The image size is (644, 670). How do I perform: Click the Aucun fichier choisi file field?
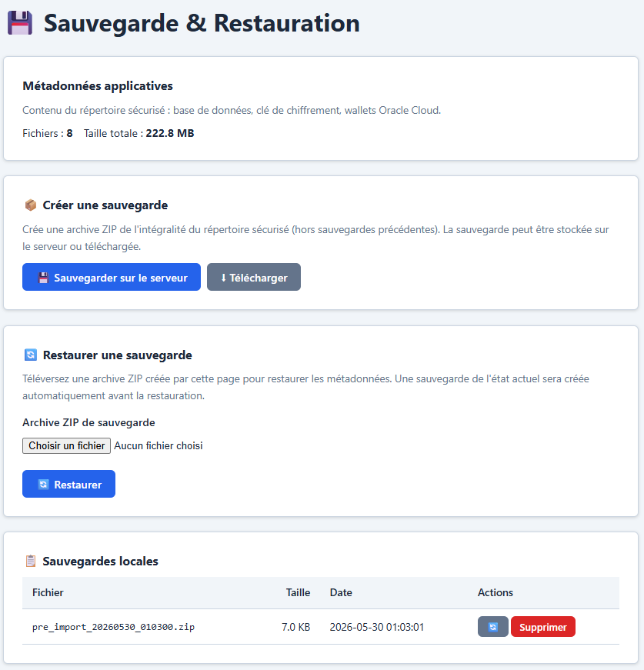(x=158, y=445)
